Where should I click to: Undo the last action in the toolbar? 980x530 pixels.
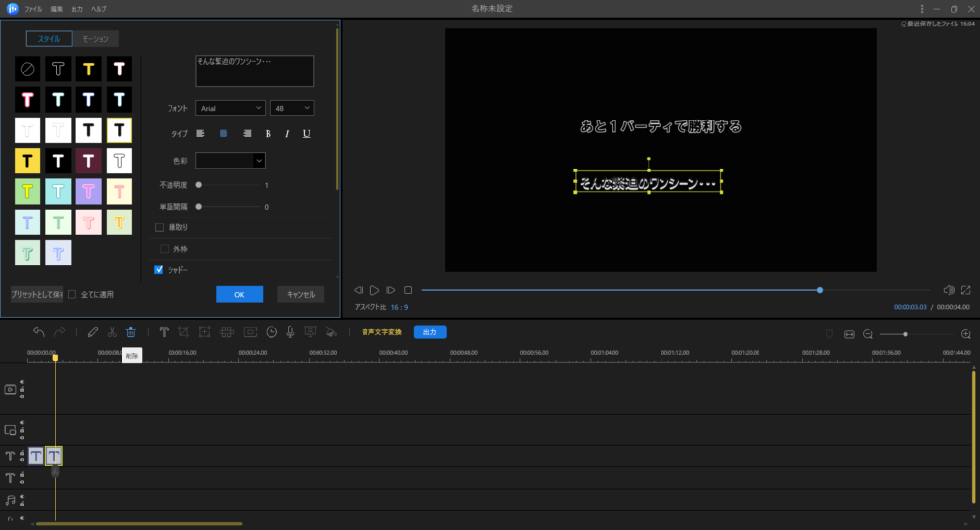39,332
